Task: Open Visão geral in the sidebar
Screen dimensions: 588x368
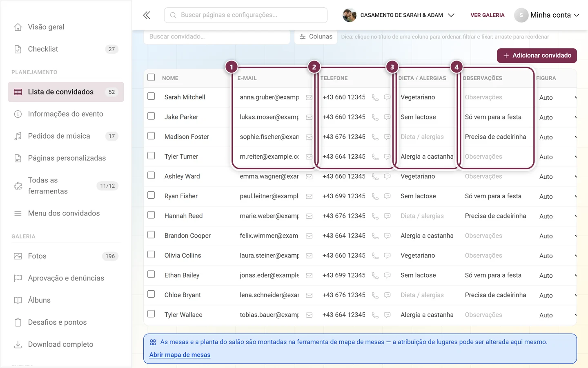Action: tap(66, 27)
